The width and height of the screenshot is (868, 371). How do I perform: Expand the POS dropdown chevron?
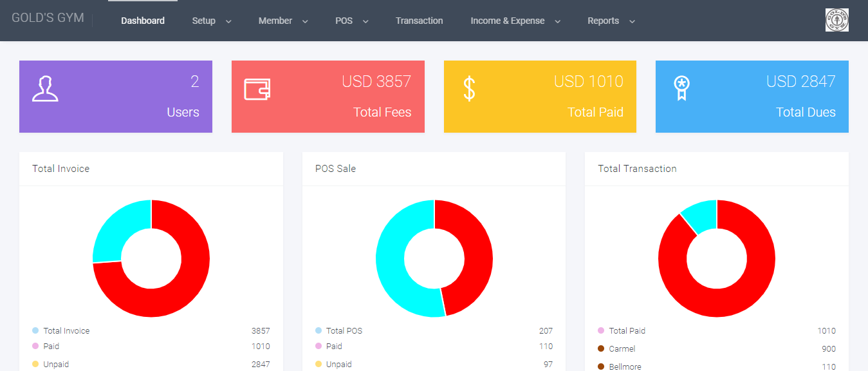point(365,21)
